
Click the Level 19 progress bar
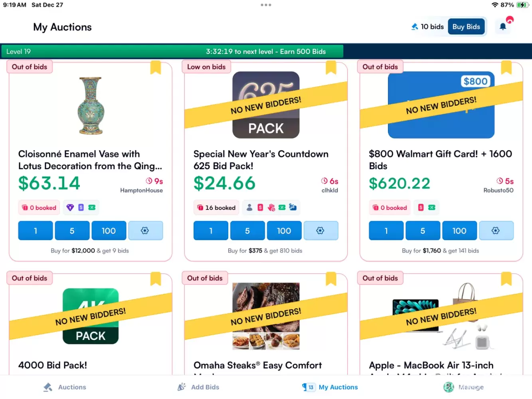point(172,51)
